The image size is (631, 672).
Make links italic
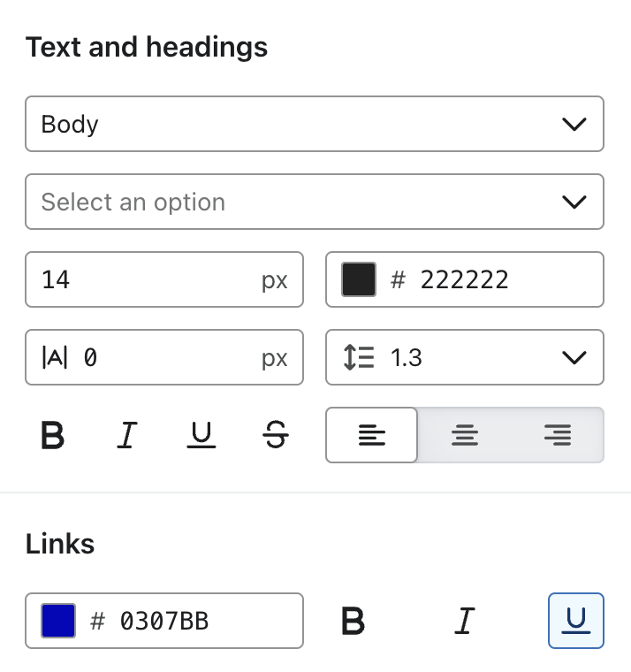464,621
